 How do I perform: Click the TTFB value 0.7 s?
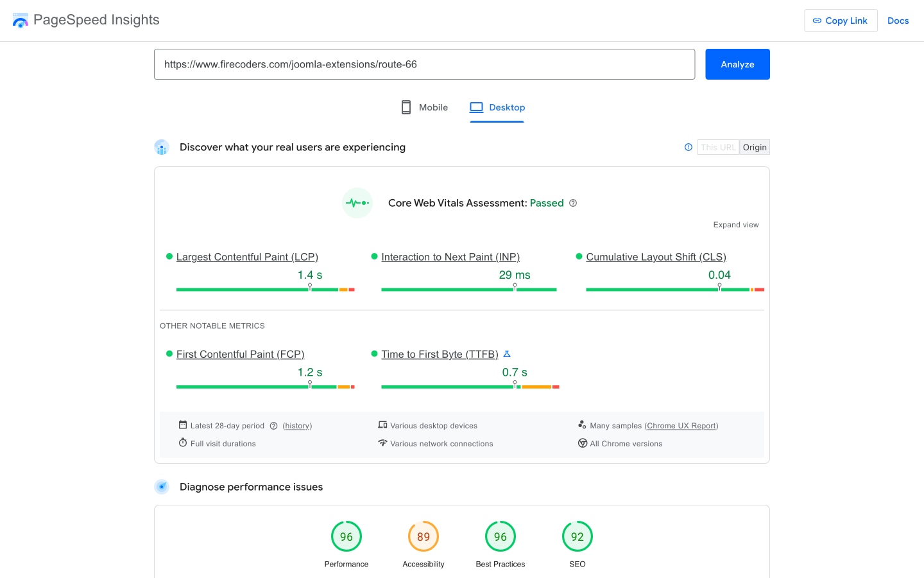click(x=515, y=372)
